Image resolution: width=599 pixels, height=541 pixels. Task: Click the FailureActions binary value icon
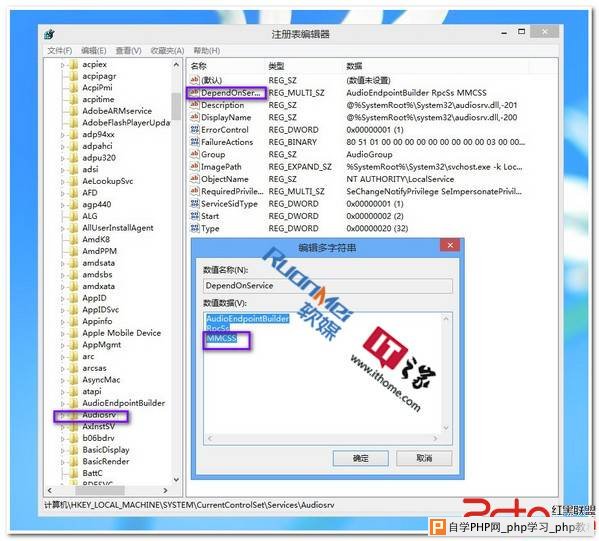point(194,142)
